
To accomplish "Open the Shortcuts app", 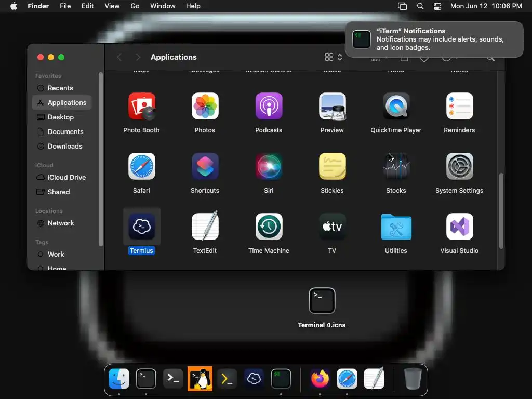I will 205,166.
